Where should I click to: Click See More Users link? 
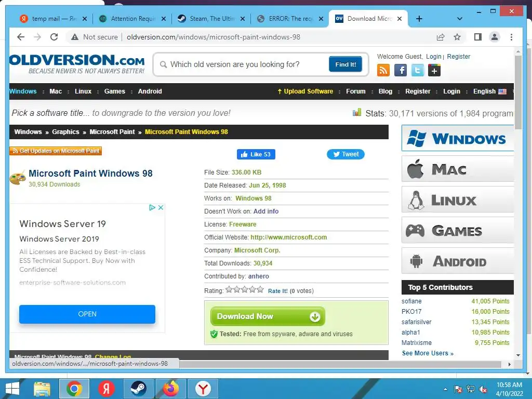point(428,353)
